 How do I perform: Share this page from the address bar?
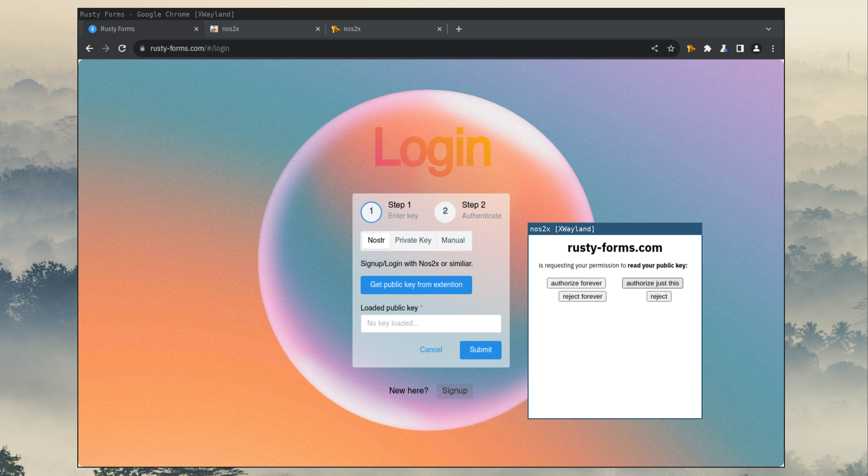pos(655,48)
